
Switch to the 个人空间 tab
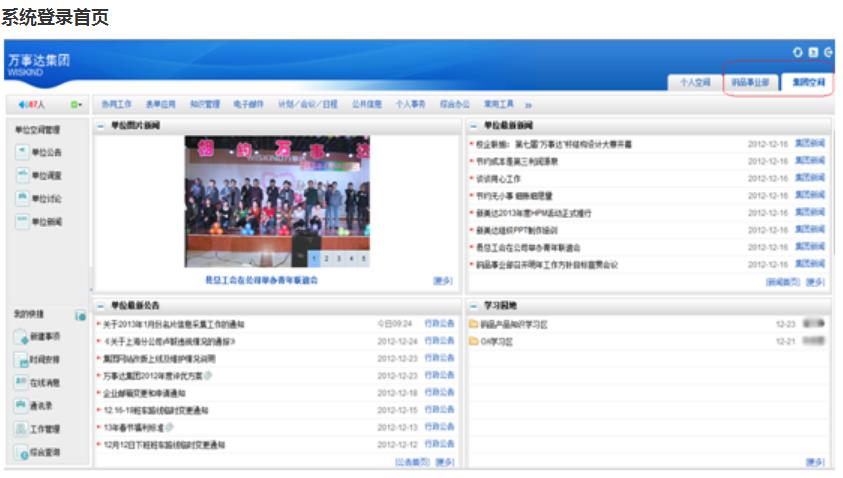coord(694,83)
